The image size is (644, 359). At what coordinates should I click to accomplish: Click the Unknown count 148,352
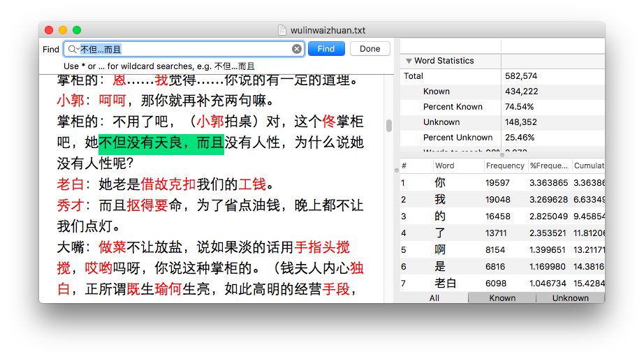(521, 122)
